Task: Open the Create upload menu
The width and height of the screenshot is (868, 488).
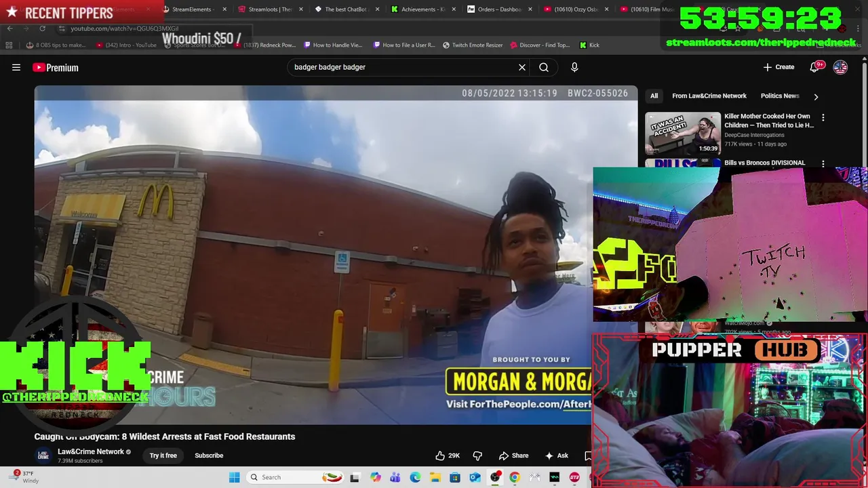Action: click(x=778, y=67)
